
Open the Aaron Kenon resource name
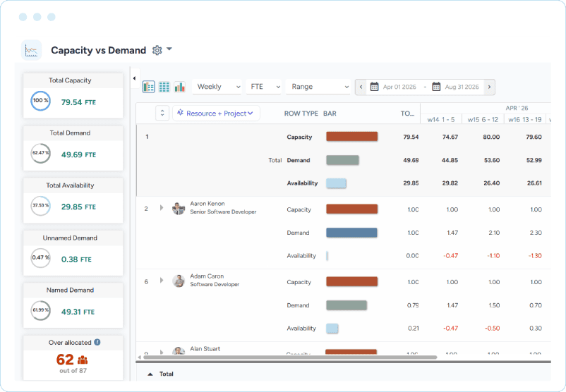tap(207, 204)
